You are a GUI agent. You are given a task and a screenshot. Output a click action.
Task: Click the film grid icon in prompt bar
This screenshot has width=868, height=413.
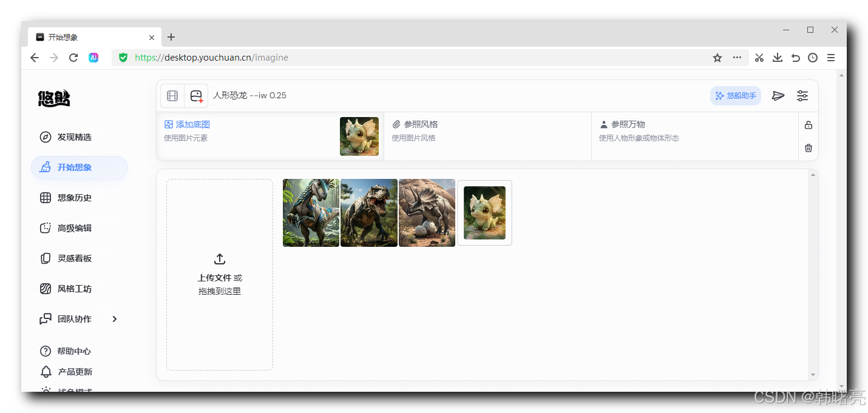[x=172, y=96]
